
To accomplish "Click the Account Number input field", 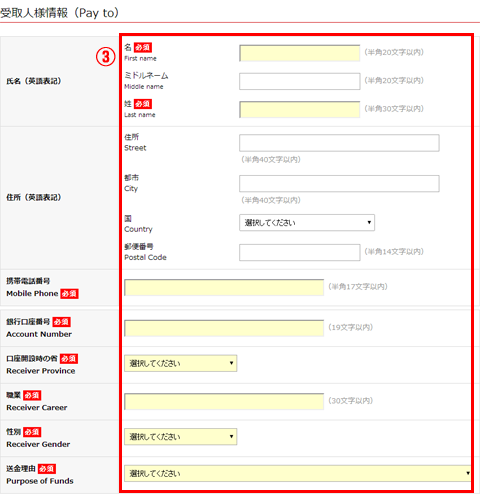I will point(224,328).
